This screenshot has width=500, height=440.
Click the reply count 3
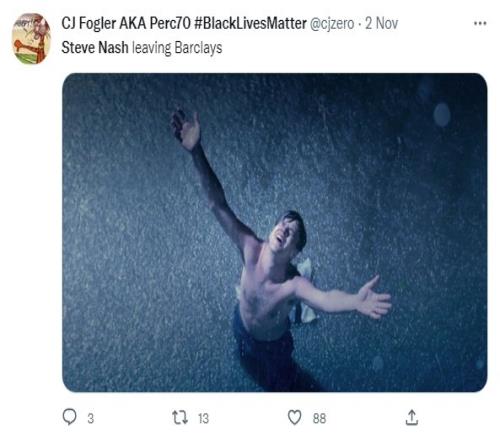tap(90, 418)
